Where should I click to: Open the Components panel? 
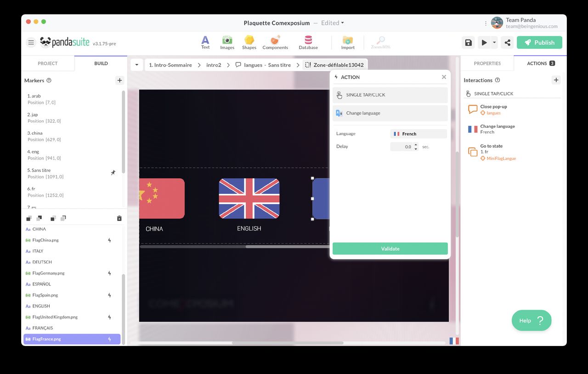click(275, 42)
